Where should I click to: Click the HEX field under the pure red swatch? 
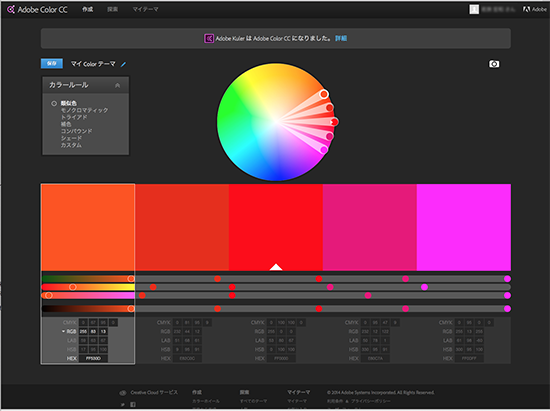tap(281, 358)
